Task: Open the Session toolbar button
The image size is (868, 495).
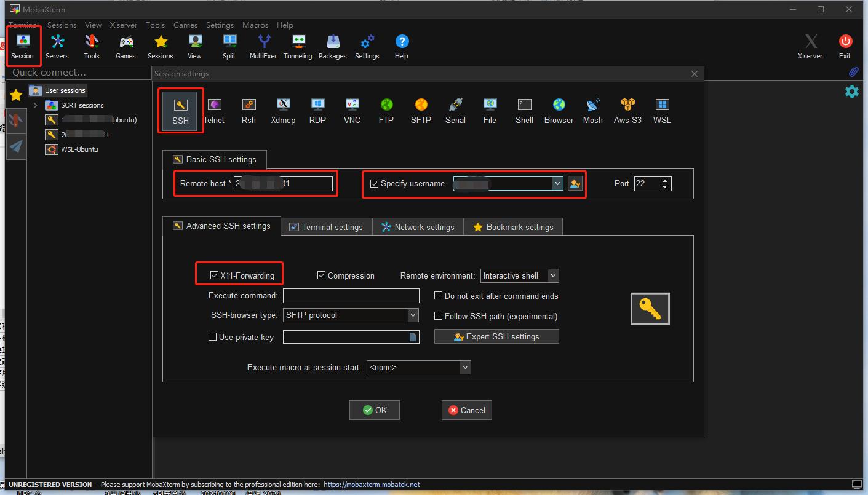Action: click(x=23, y=46)
